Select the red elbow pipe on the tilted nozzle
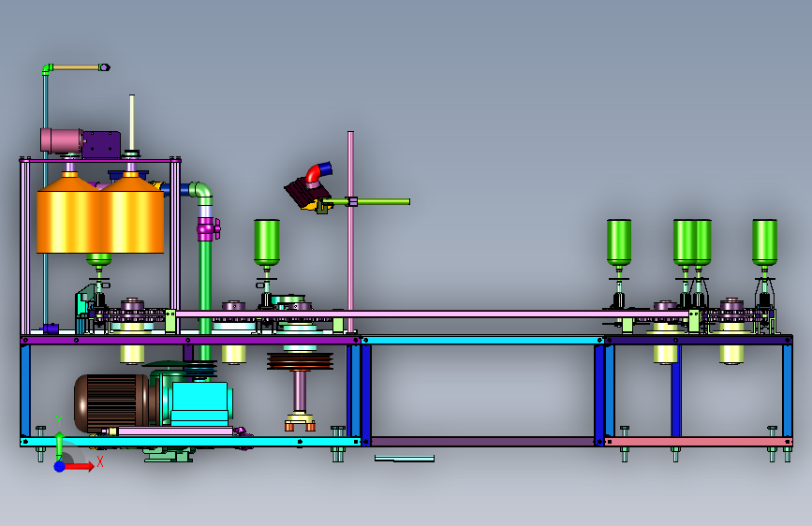This screenshot has height=526, width=812. [314, 173]
